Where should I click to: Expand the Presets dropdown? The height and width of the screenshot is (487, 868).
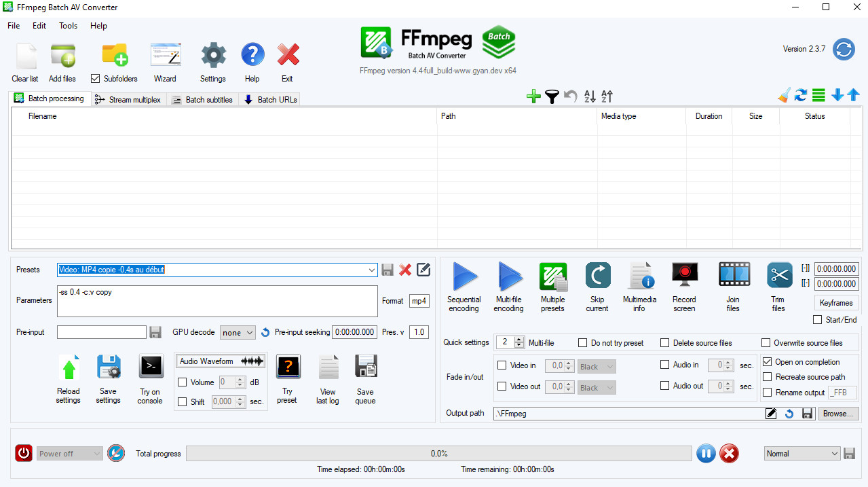pyautogui.click(x=372, y=270)
